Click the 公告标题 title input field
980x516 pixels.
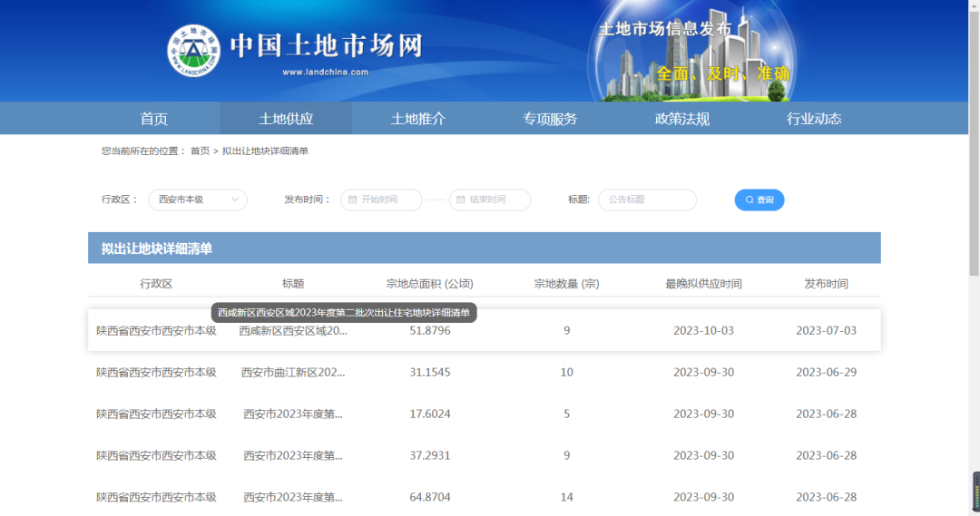648,200
